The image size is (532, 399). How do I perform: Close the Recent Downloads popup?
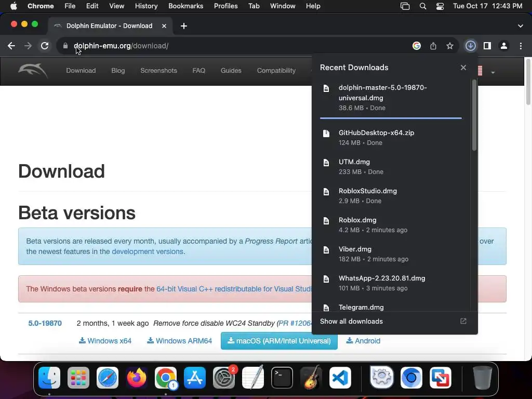(463, 68)
